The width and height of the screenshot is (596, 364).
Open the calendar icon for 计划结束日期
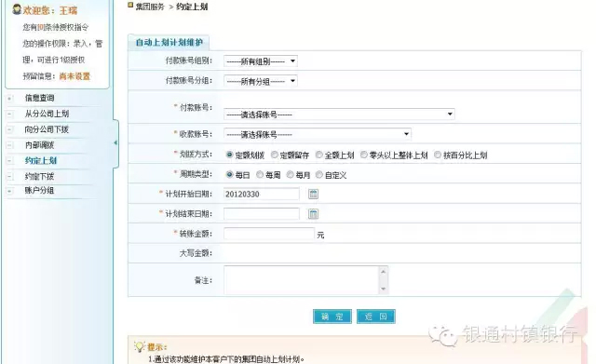313,214
